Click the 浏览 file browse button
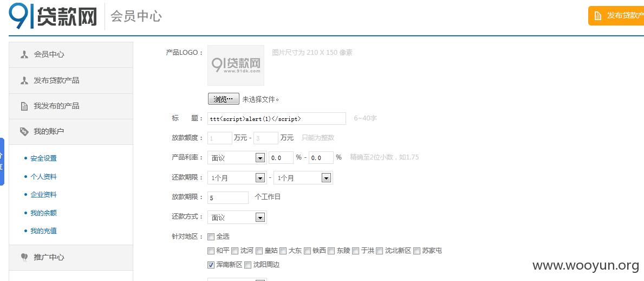This screenshot has width=644, height=281. [224, 99]
